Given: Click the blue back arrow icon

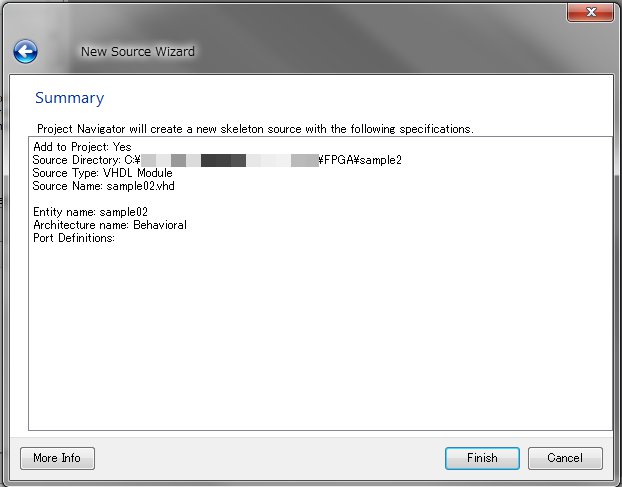Looking at the screenshot, I should (26, 51).
